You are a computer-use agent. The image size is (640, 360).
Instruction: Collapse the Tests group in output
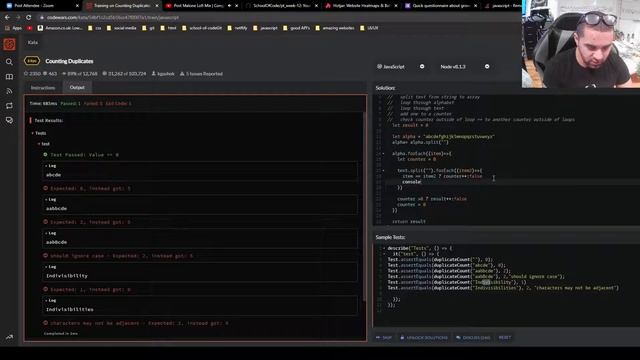[39, 133]
